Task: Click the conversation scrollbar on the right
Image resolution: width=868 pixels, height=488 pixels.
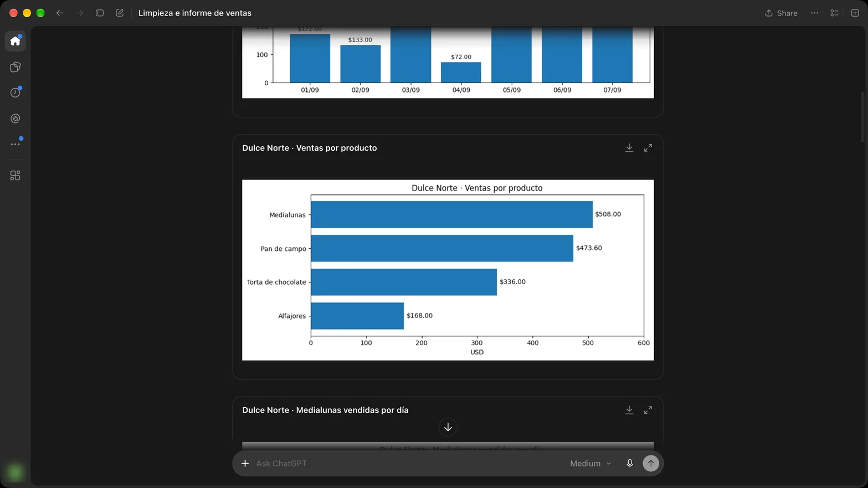Action: coord(862,116)
